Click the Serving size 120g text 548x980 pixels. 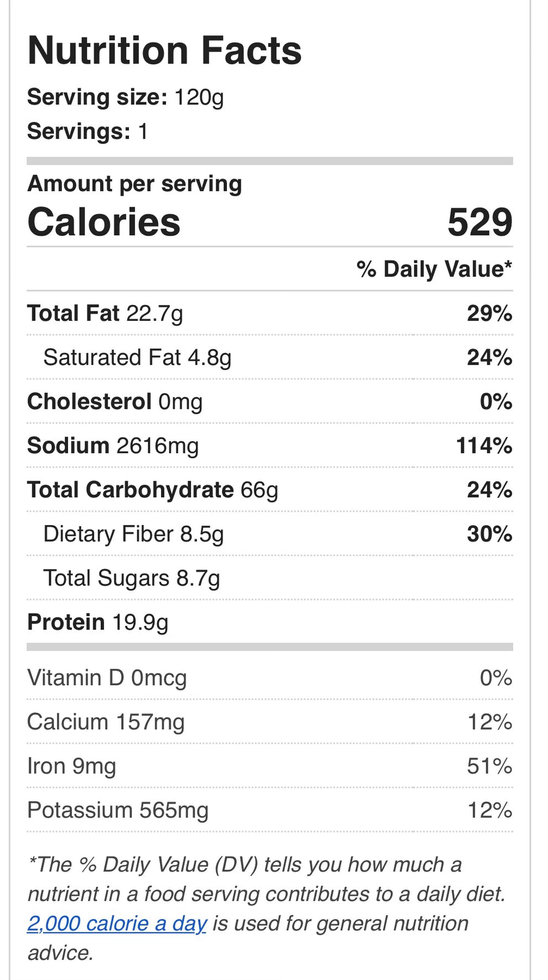tap(126, 98)
